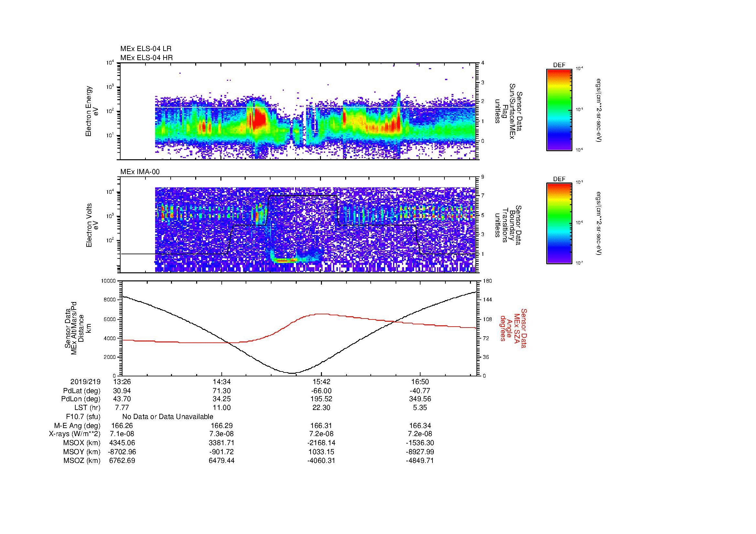The image size is (756, 534).
Task: Click the LST value '22.30'
Action: (321, 408)
